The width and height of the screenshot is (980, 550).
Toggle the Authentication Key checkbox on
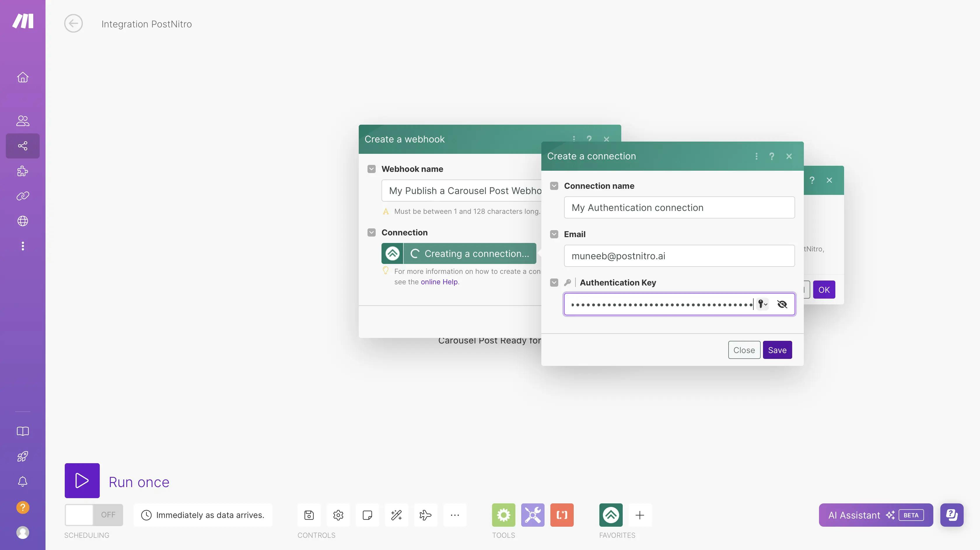click(553, 282)
